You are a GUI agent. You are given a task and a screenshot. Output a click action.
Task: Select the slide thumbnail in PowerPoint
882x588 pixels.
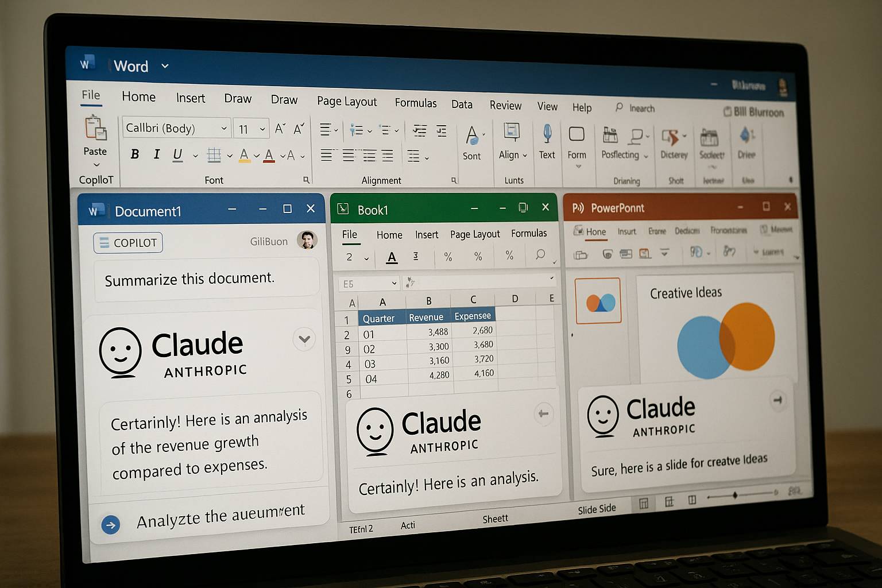(x=598, y=301)
